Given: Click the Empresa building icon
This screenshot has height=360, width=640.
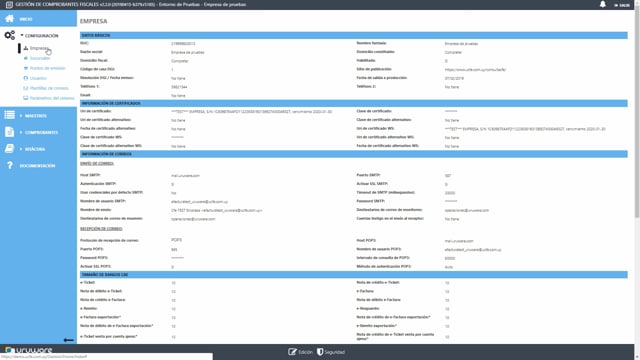Looking at the screenshot, I should tap(26, 48).
